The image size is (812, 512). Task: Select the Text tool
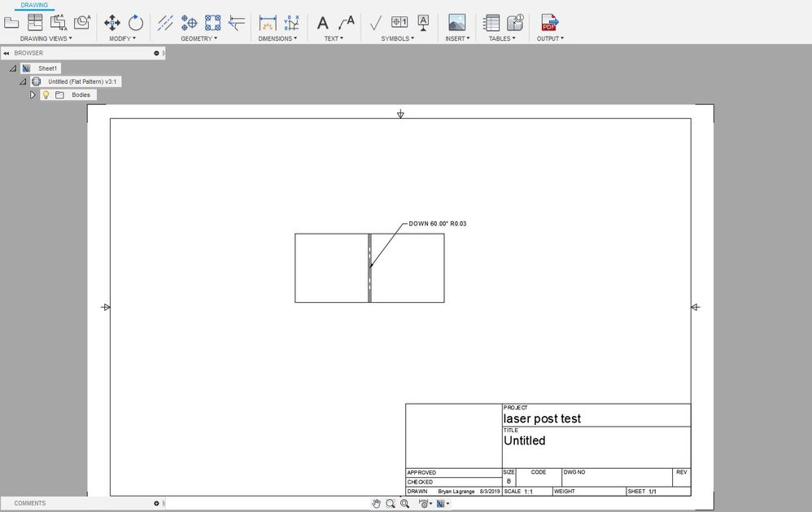tap(323, 22)
